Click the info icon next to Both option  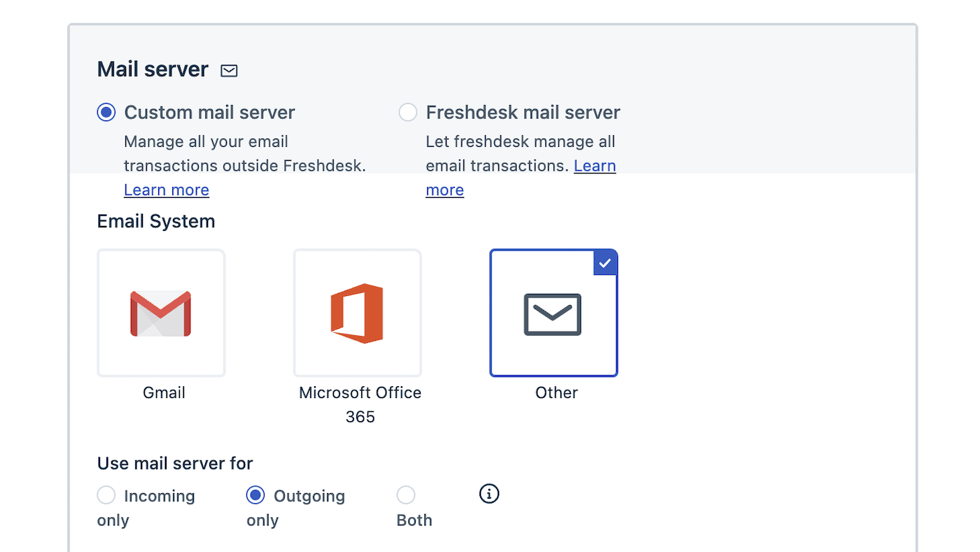(489, 494)
